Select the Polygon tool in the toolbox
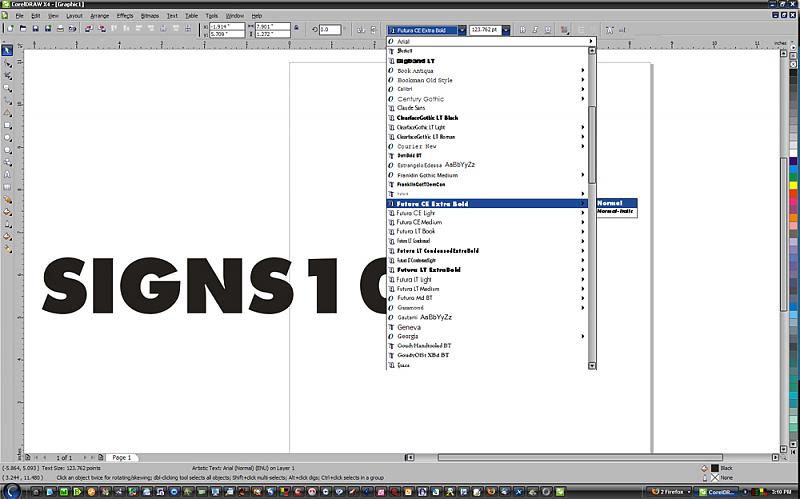Viewport: 800px width, 499px height. coord(7,150)
